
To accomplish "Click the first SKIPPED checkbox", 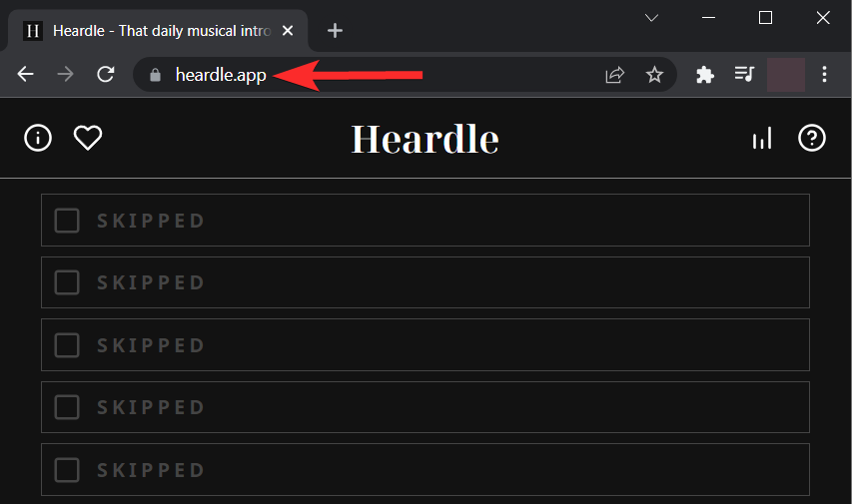I will [67, 221].
